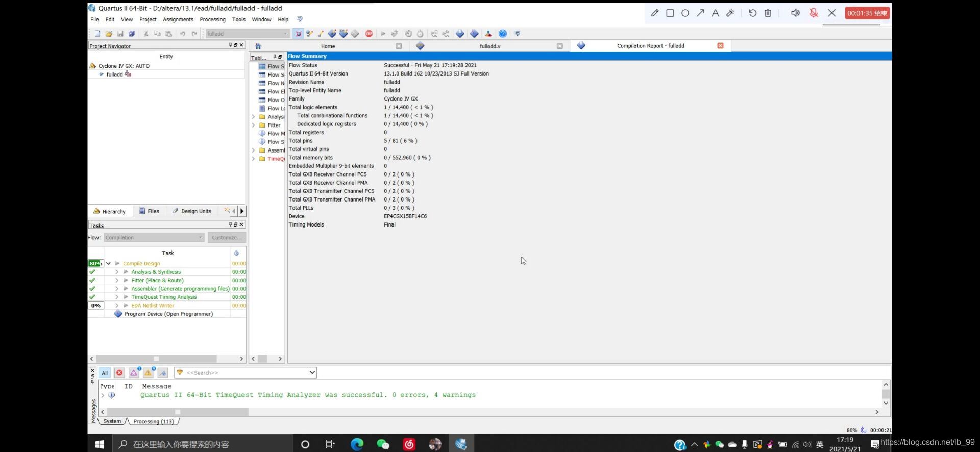Expand the Assembler task row
The height and width of the screenshot is (452, 980).
[116, 289]
